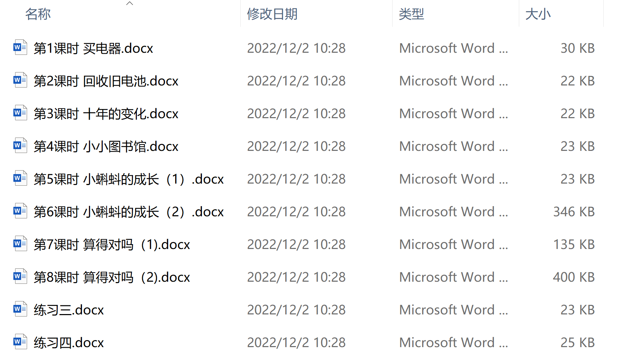Click the Word icon for 第3课时 十年的变化.docx
This screenshot has width=617, height=364.
(x=20, y=113)
